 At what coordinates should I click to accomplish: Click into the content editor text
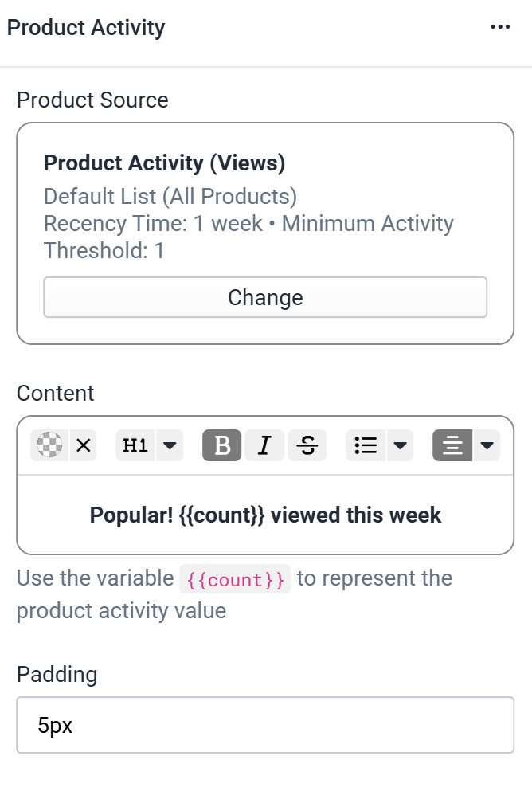pos(265,515)
